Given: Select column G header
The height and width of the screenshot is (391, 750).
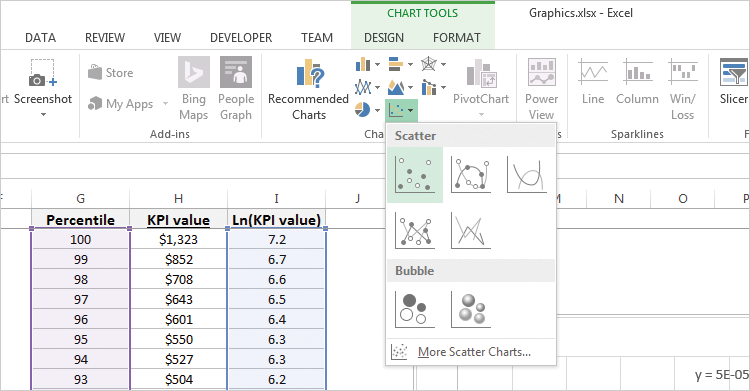Looking at the screenshot, I should (x=80, y=199).
